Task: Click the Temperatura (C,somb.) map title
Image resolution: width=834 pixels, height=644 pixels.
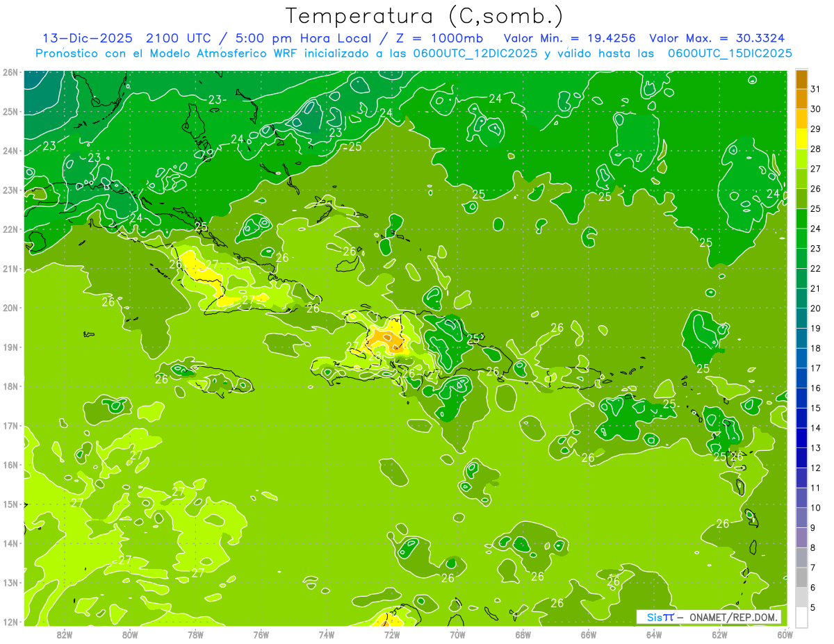Action: [425, 17]
